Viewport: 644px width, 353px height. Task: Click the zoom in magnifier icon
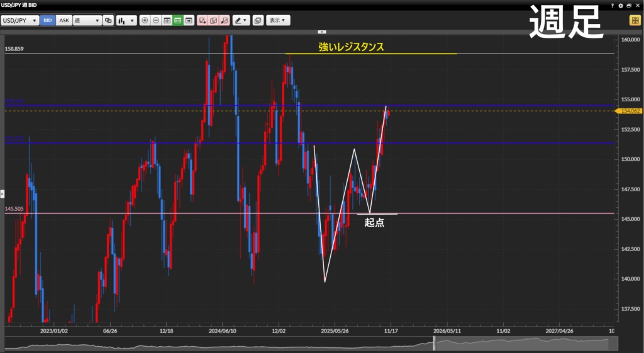click(x=145, y=20)
